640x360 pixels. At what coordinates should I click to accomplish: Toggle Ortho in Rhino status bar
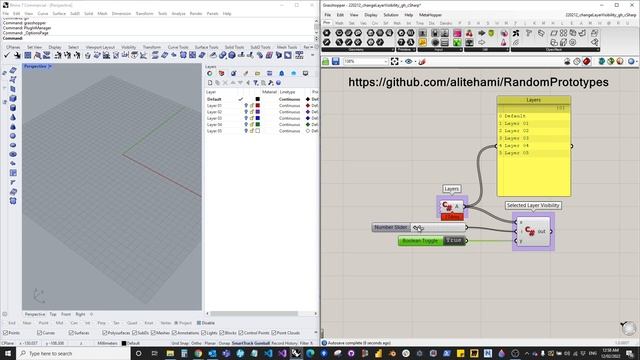[x=196, y=344]
